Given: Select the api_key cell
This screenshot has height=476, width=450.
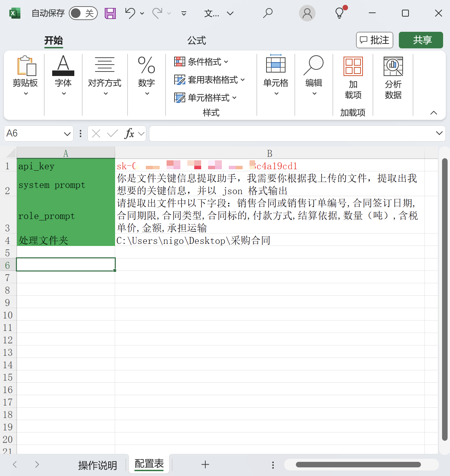Looking at the screenshot, I should point(66,165).
